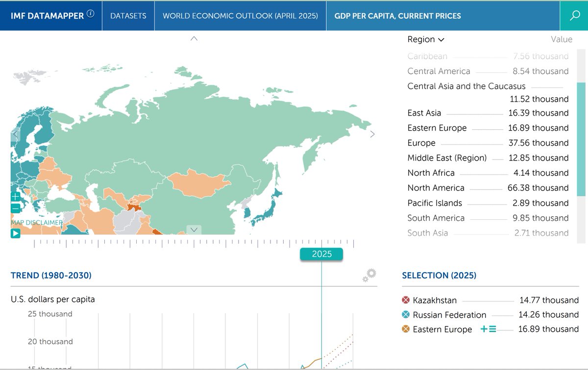Click the Eastern Europe label in selection

(x=442, y=329)
